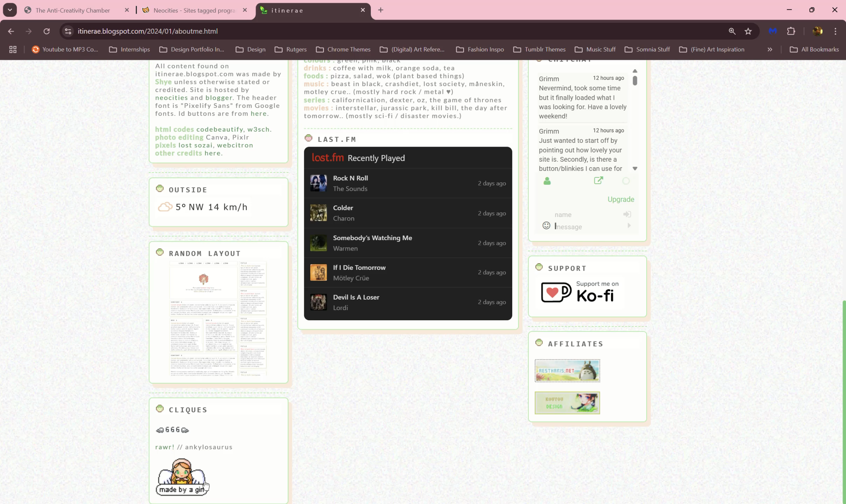Image resolution: width=846 pixels, height=504 pixels.
Task: Open the webcitron link
Action: pyautogui.click(x=235, y=145)
